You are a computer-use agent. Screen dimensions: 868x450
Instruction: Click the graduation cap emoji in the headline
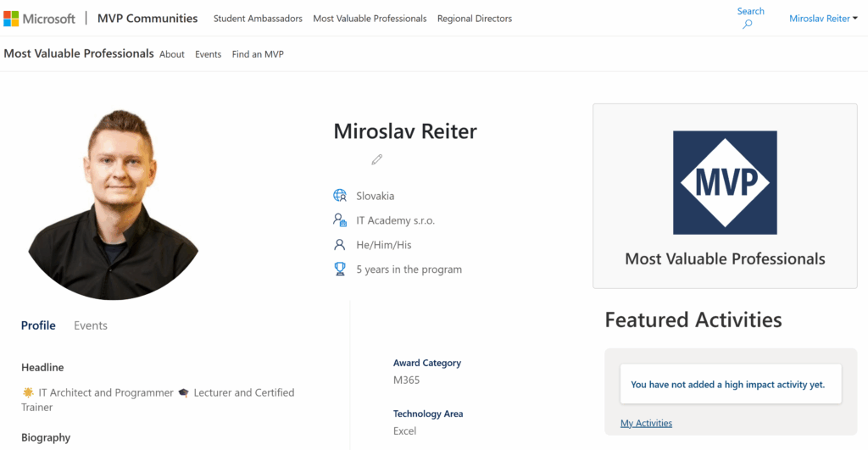tap(183, 392)
